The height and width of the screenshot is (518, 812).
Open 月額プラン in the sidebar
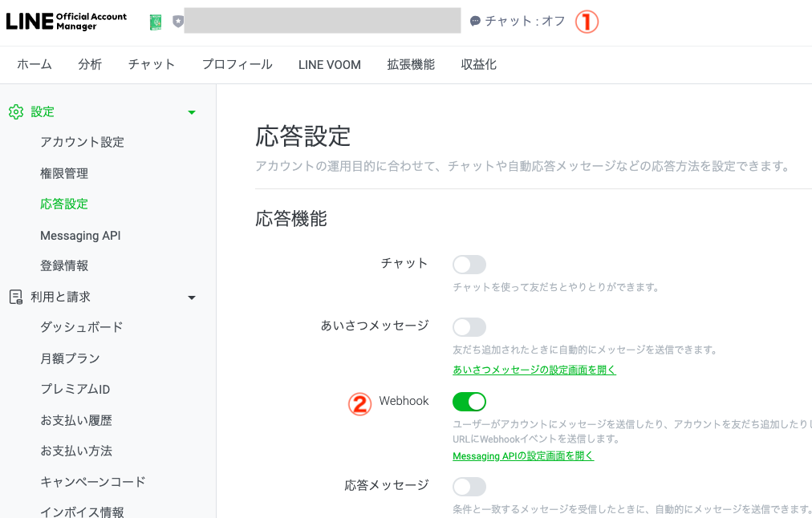coord(70,358)
